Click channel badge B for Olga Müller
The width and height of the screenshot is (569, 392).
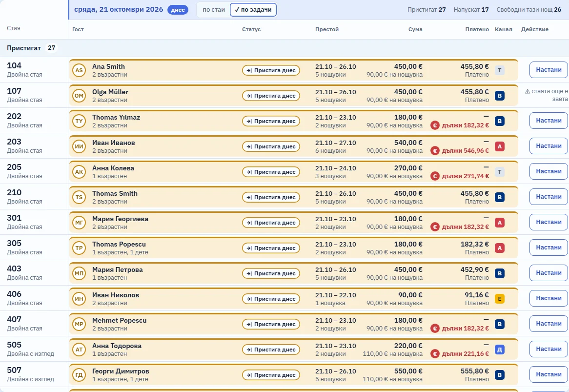(499, 96)
